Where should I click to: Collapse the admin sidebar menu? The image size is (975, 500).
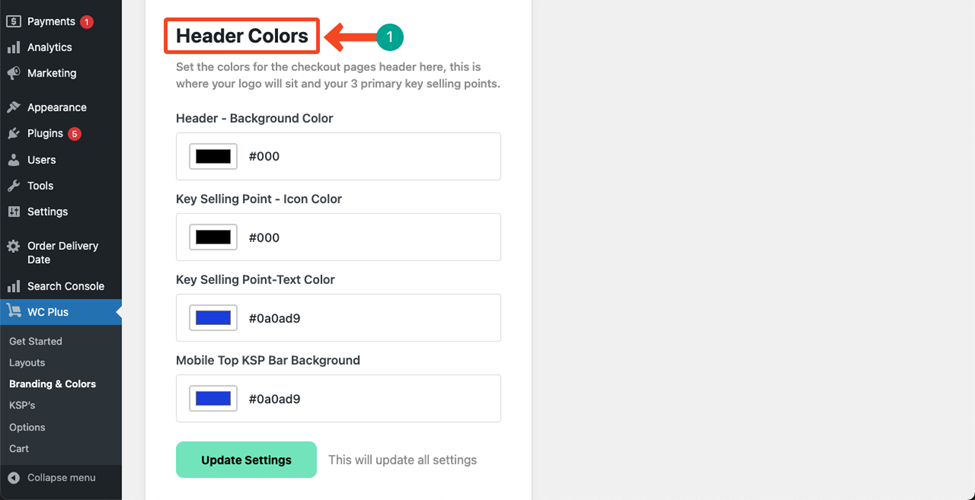point(52,478)
